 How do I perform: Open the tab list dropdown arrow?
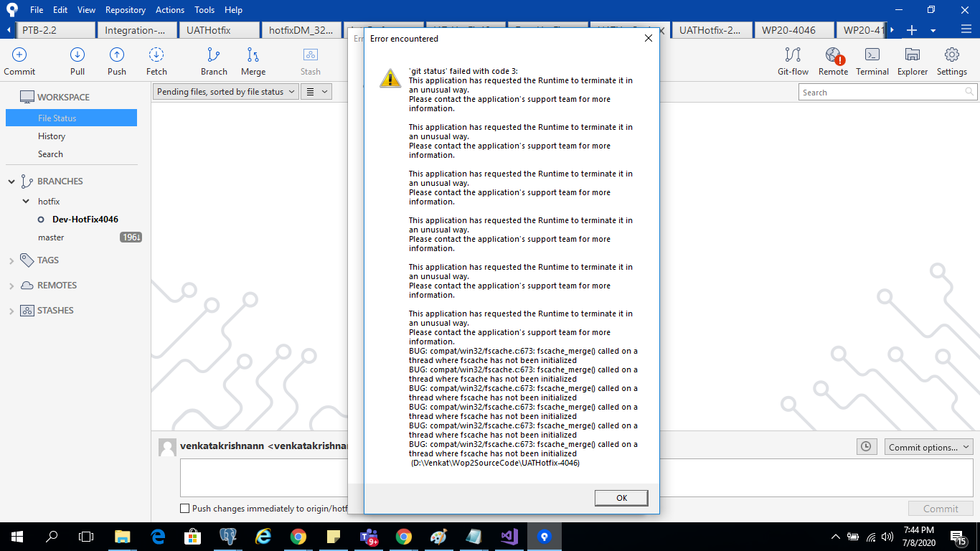(x=933, y=31)
